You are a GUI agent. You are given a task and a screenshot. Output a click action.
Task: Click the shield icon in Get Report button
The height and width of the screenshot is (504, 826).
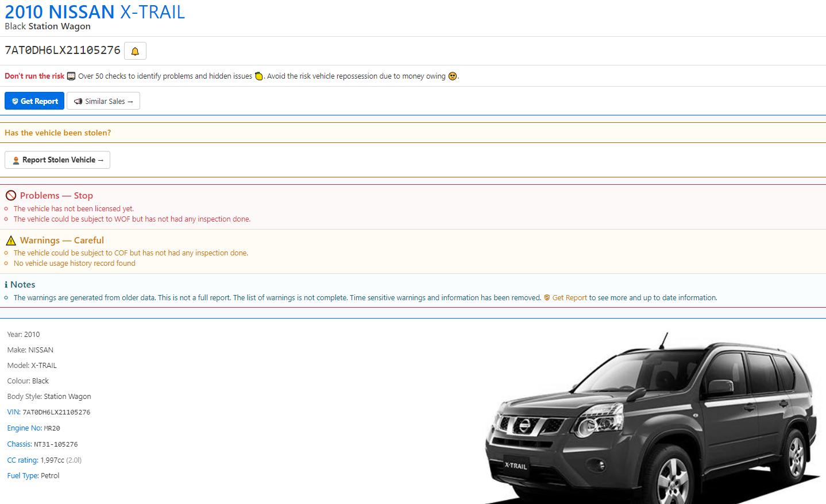[15, 102]
